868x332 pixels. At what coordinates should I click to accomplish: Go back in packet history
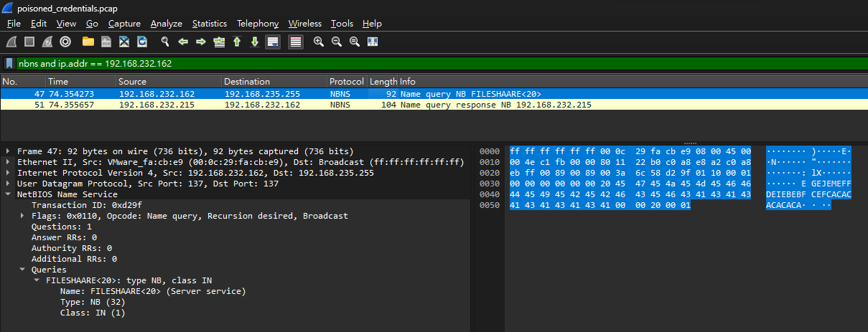[x=183, y=42]
